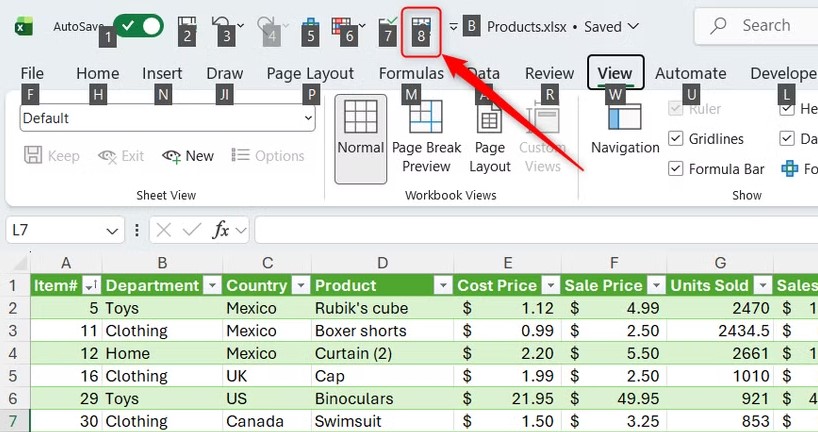The height and width of the screenshot is (432, 818).
Task: Uncheck the Formula Bar checkbox
Action: pos(676,169)
